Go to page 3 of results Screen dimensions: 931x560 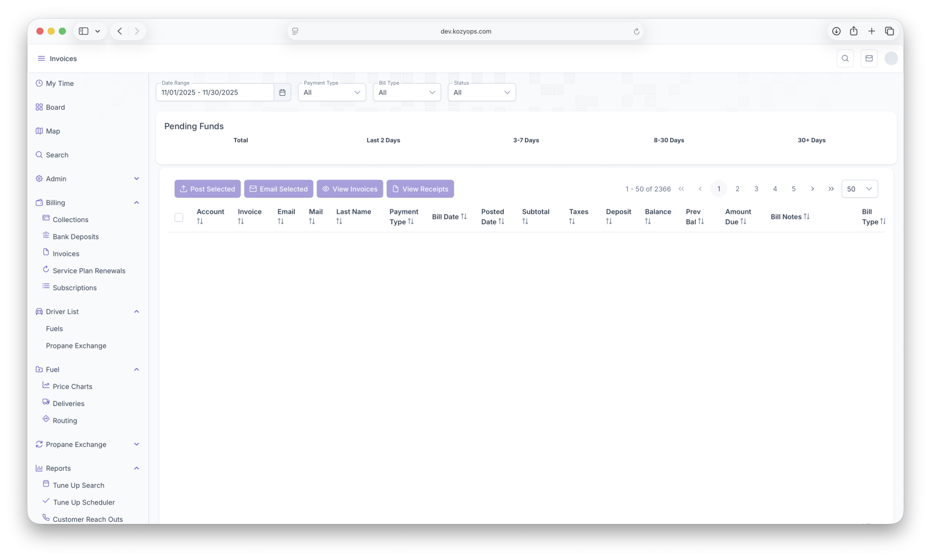(756, 189)
